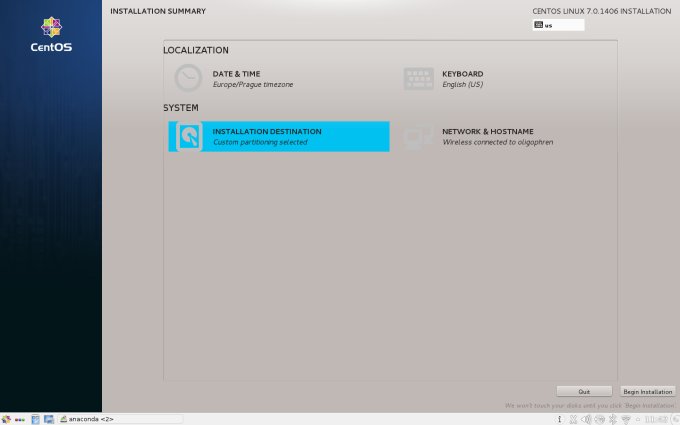Click the 'Europe/Prague timezone' text

pyautogui.click(x=253, y=85)
